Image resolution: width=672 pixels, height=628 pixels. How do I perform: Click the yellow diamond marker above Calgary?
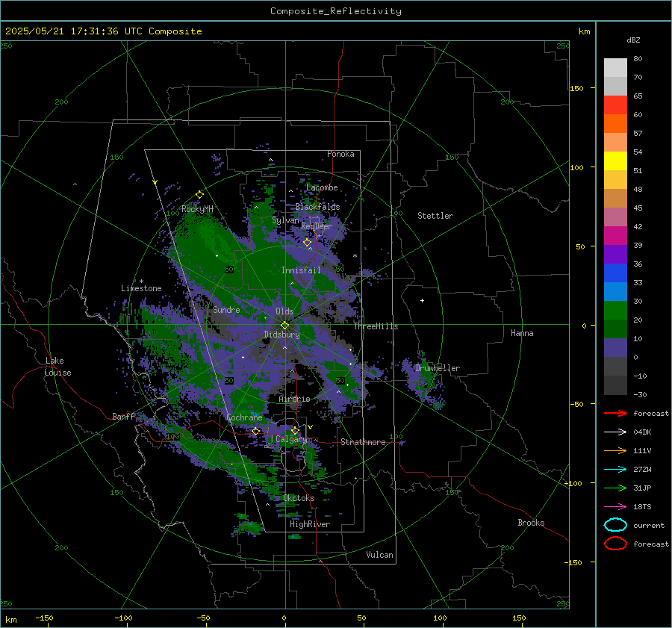[295, 430]
